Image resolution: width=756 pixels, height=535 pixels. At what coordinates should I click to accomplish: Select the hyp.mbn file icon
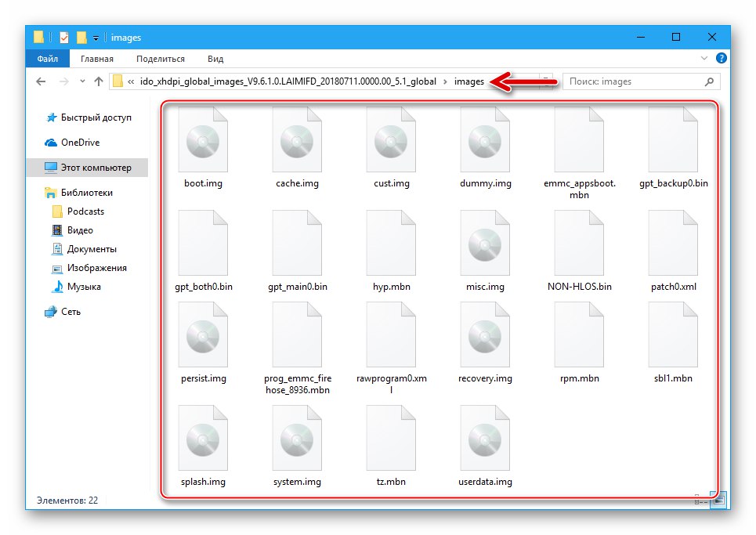tap(391, 243)
